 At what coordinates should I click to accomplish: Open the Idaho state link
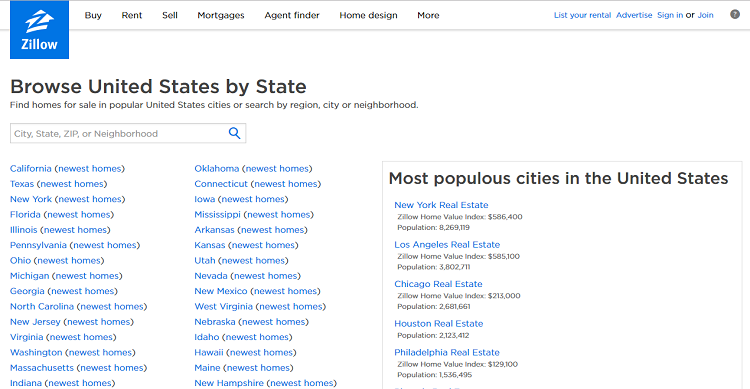click(x=207, y=337)
